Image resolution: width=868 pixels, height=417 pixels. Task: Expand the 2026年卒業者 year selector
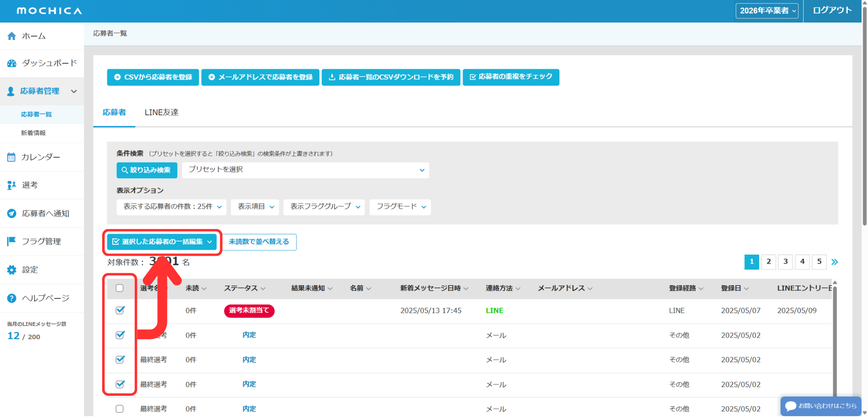tap(767, 11)
